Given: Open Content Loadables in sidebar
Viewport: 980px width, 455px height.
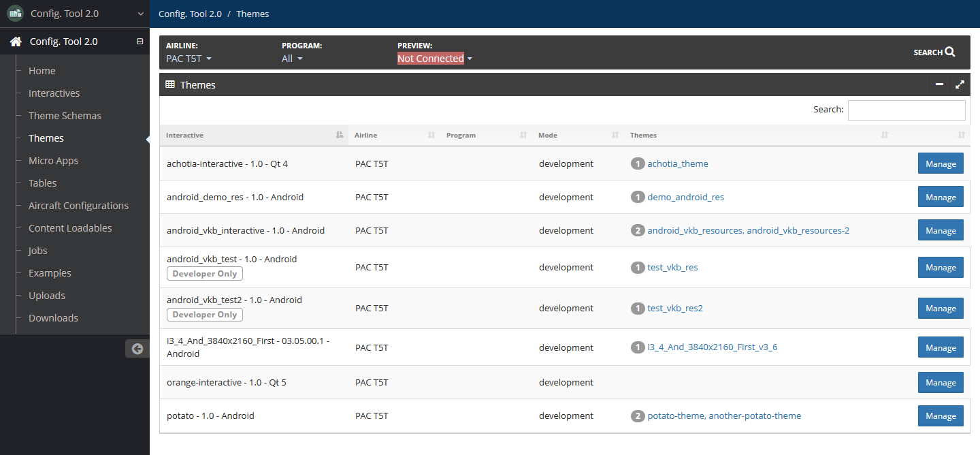Looking at the screenshot, I should click(x=70, y=228).
